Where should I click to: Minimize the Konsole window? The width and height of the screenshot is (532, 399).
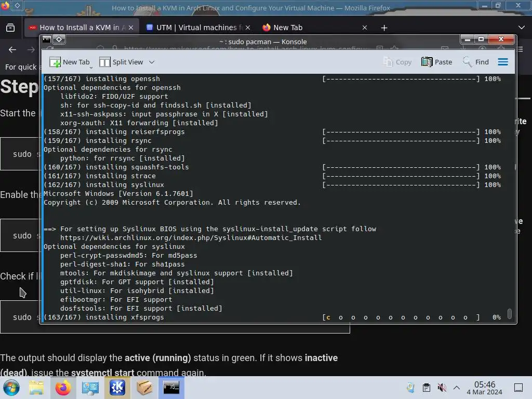pyautogui.click(x=467, y=39)
